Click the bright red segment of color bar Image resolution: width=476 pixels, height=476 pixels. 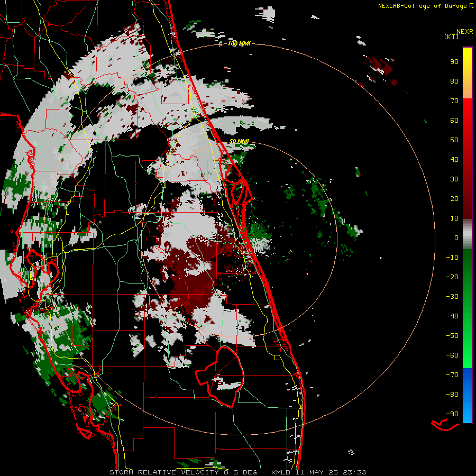click(467, 122)
